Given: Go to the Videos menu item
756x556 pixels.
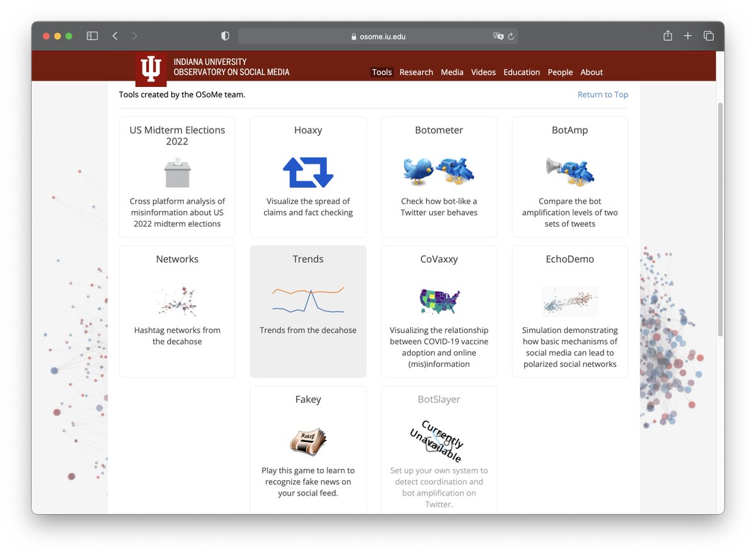Looking at the screenshot, I should coord(483,72).
